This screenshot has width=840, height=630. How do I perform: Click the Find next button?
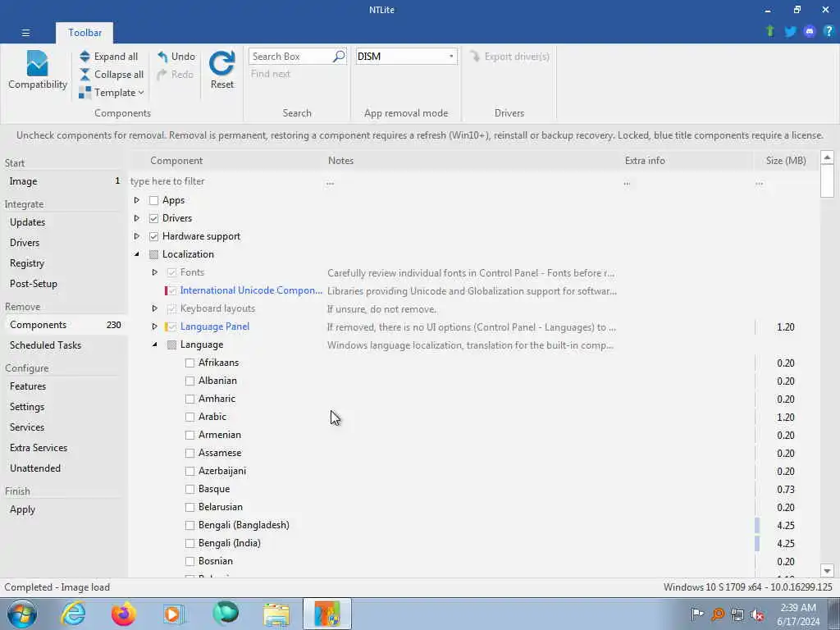271,74
